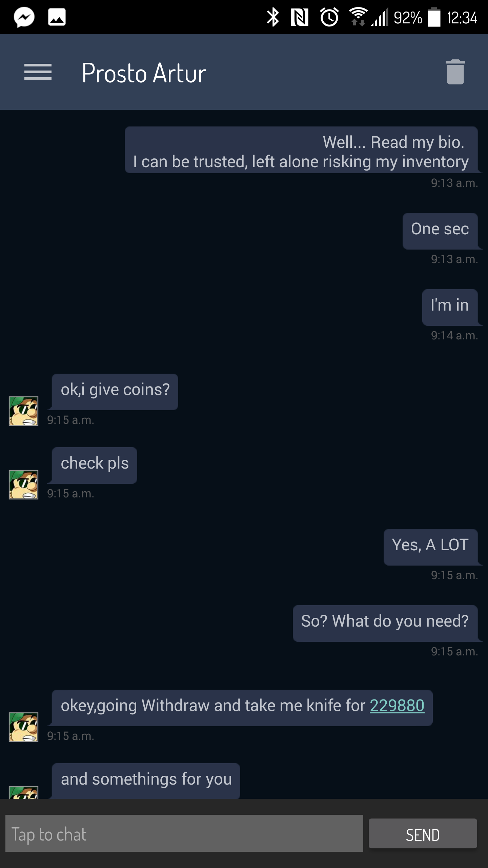488x868 pixels.
Task: Tap the avatar beside the Withdraw knife message
Action: pyautogui.click(x=23, y=727)
